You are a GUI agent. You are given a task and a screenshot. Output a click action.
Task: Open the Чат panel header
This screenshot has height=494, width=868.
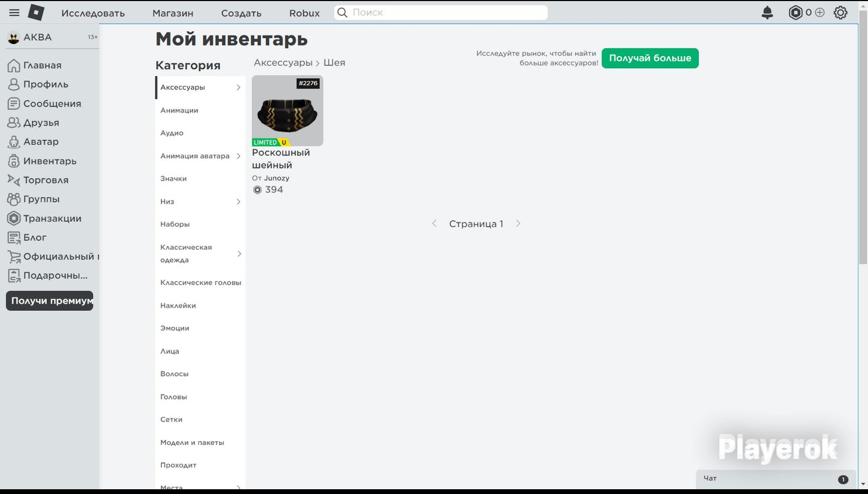point(775,479)
